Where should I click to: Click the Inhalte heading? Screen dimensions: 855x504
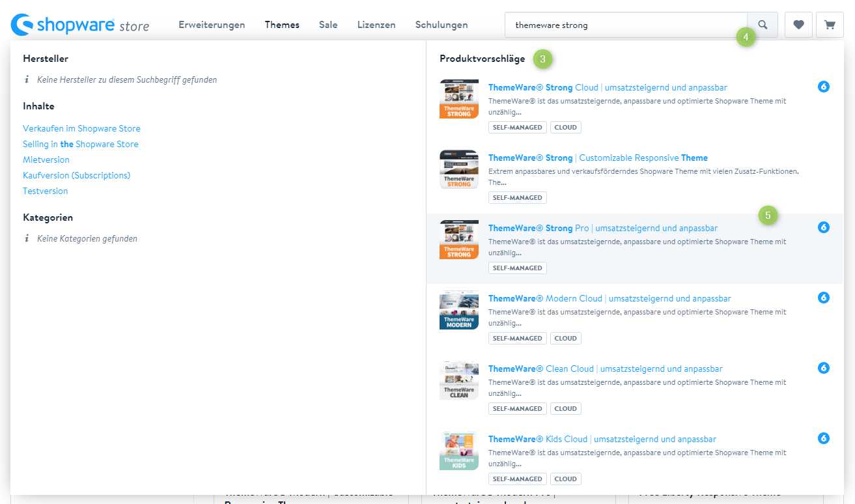pyautogui.click(x=38, y=106)
